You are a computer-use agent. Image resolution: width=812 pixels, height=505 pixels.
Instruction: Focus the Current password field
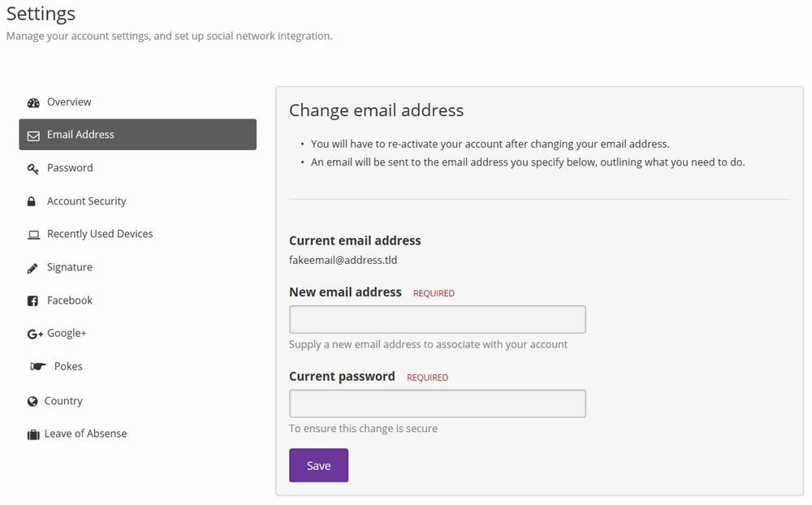(437, 404)
